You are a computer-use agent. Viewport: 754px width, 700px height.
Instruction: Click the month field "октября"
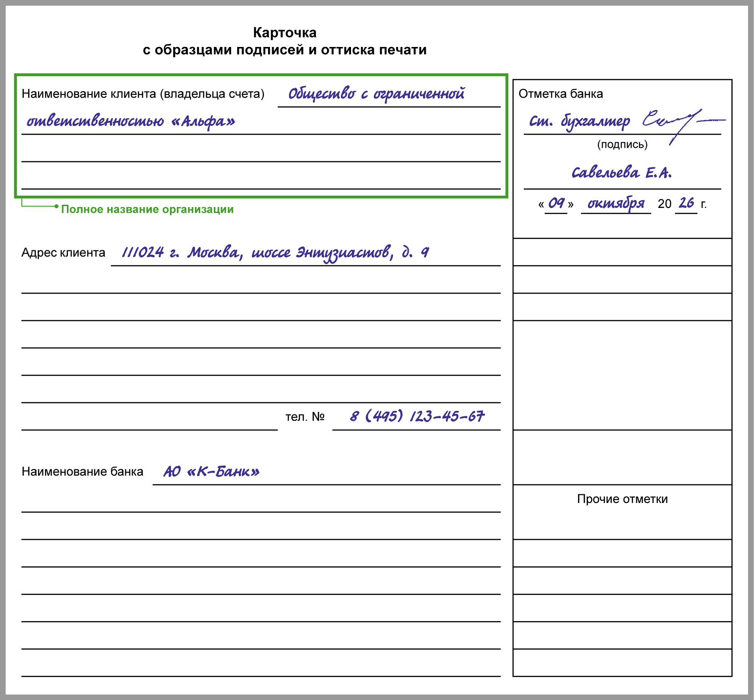pyautogui.click(x=615, y=203)
